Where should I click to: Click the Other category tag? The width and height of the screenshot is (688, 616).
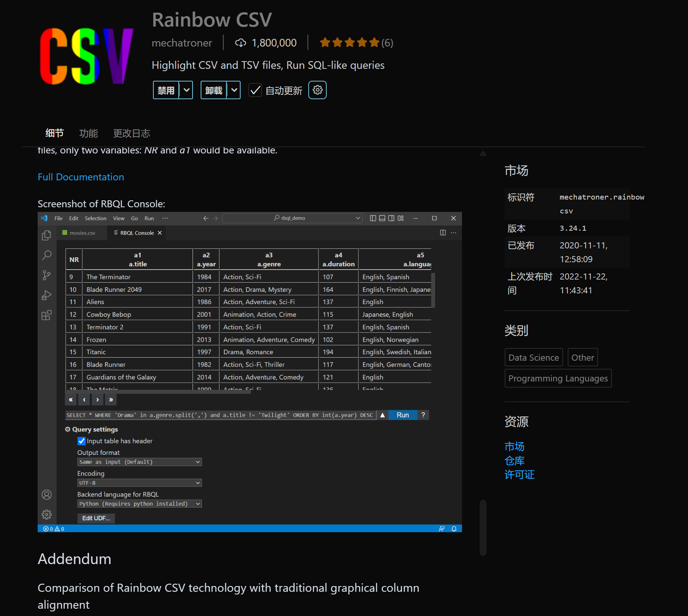click(x=583, y=357)
